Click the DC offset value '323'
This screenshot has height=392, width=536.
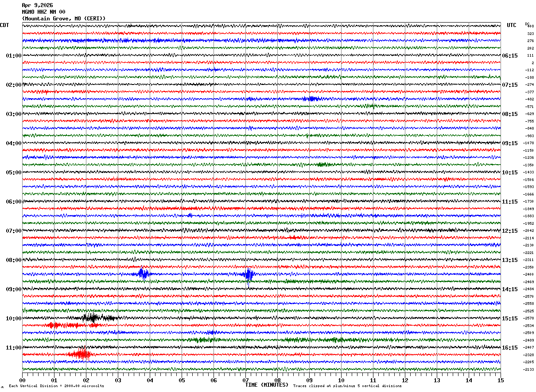point(530,34)
